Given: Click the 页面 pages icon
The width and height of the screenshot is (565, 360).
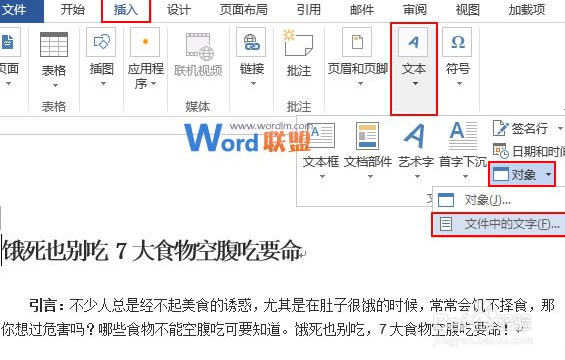Looking at the screenshot, I should [8, 42].
